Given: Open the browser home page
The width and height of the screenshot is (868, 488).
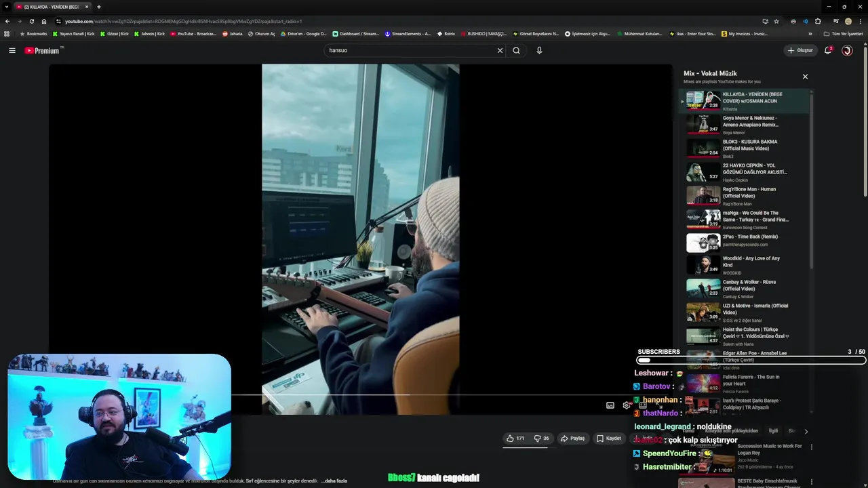Looking at the screenshot, I should pos(44,21).
